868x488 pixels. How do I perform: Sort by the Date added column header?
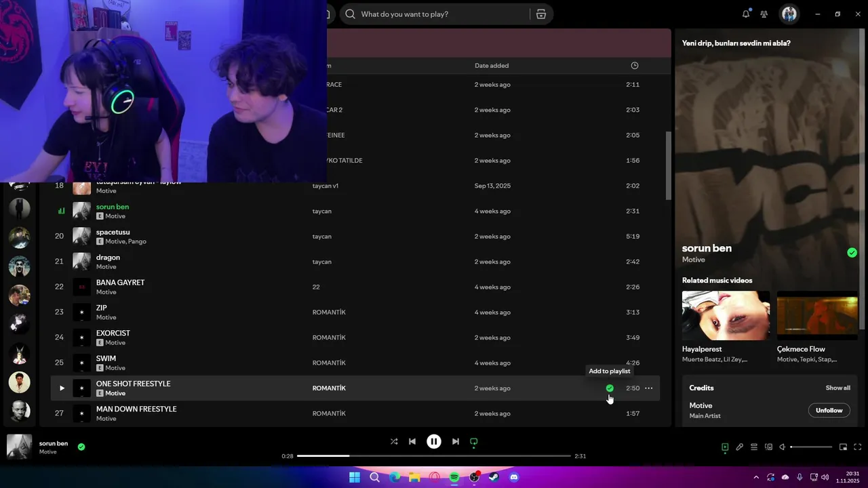tap(492, 66)
